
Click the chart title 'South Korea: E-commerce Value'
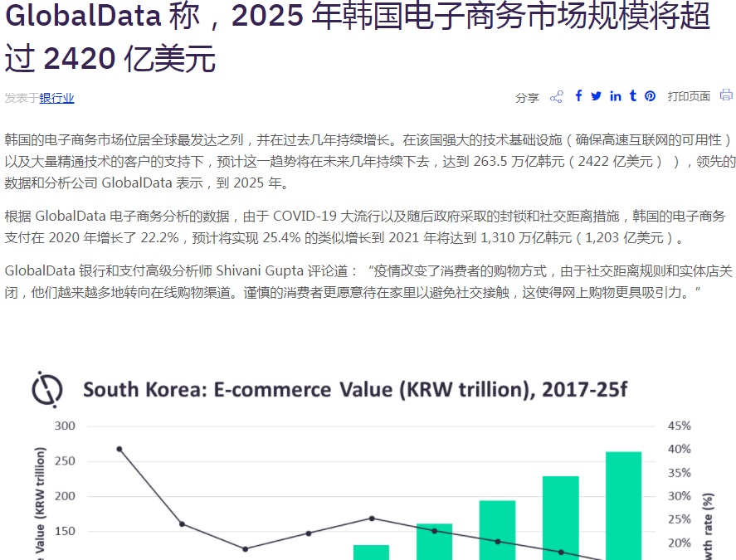[355, 390]
